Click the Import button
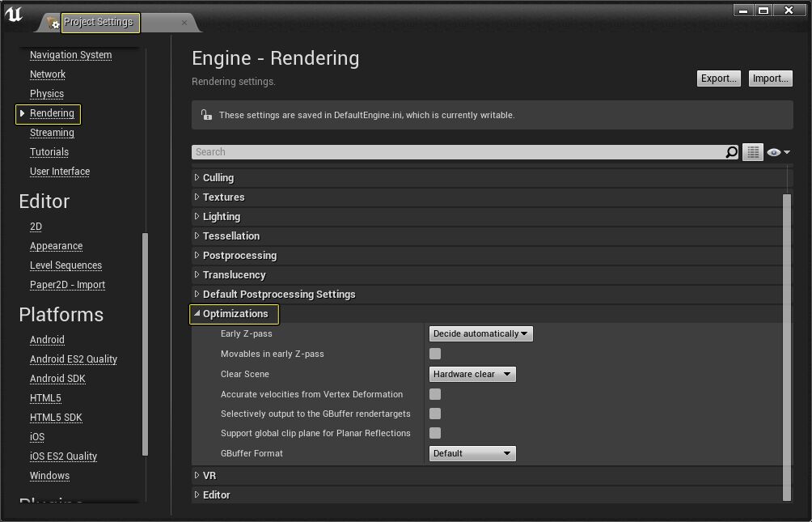The width and height of the screenshot is (812, 522). pyautogui.click(x=770, y=78)
